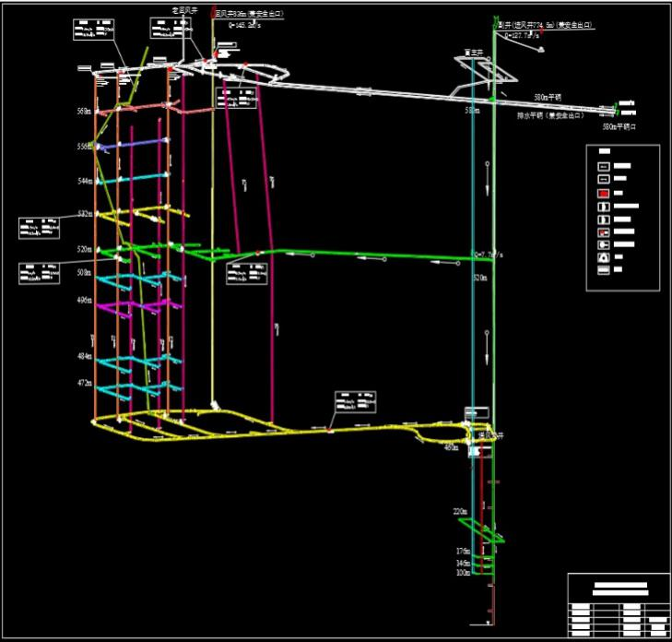Choose the bottom striped-bar legend symbol
672x642 pixels.
604,270
